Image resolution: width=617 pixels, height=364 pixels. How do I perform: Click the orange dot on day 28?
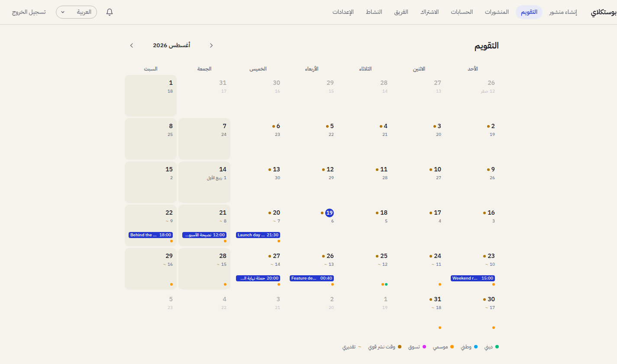click(225, 284)
